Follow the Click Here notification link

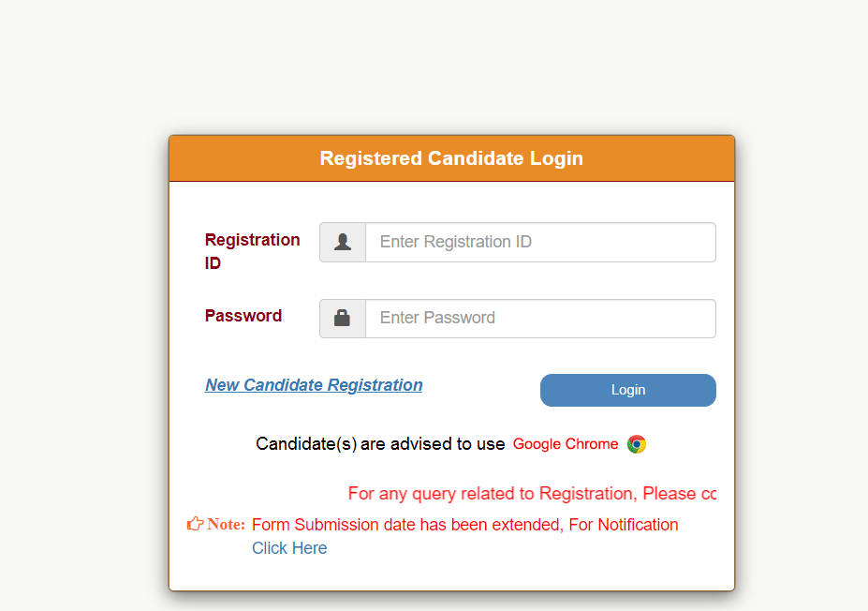tap(289, 548)
